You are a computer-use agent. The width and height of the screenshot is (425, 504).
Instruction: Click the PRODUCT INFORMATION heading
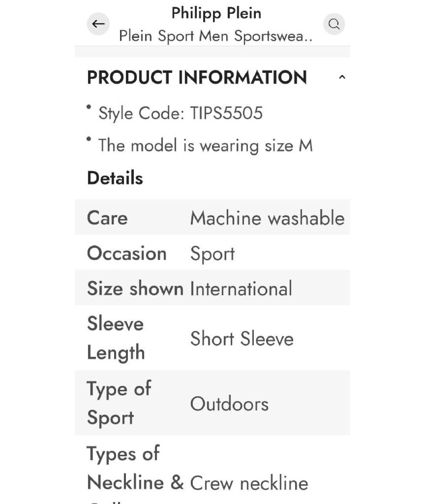(197, 77)
